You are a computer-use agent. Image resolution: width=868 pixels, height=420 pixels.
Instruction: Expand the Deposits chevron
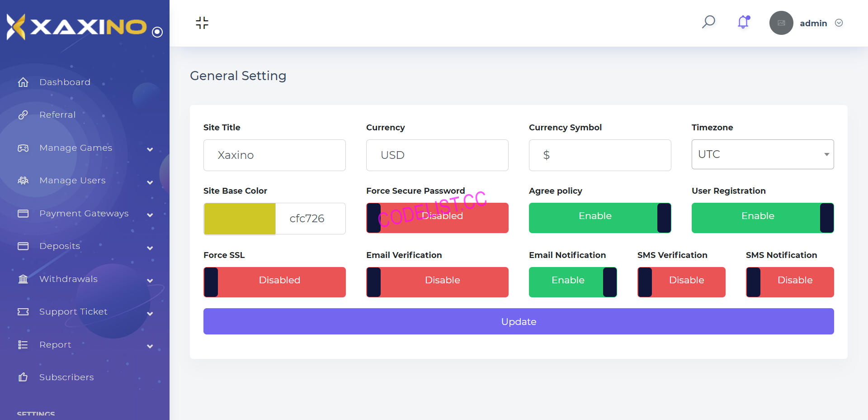tap(150, 248)
